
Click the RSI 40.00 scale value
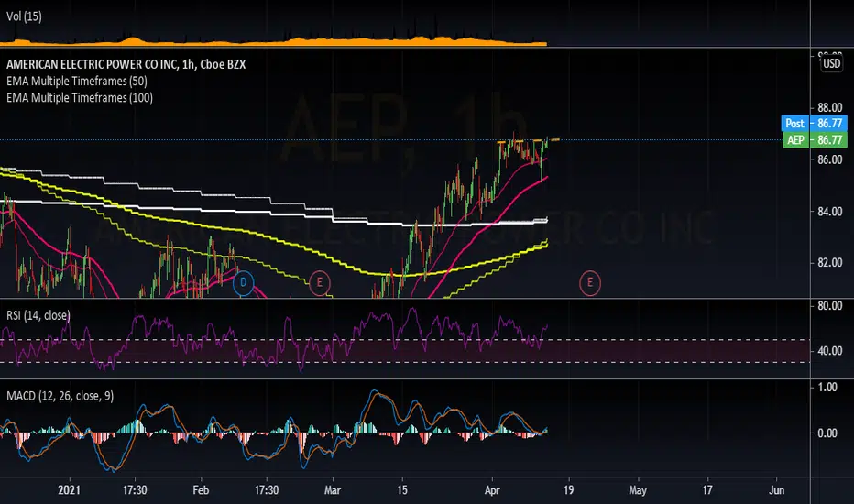pyautogui.click(x=829, y=351)
